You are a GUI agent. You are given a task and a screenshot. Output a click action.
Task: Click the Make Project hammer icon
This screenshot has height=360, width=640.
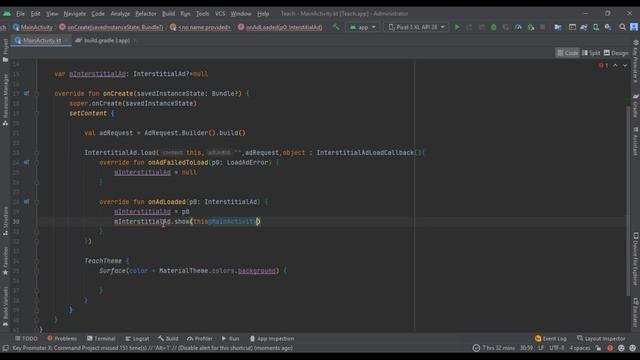(336, 27)
